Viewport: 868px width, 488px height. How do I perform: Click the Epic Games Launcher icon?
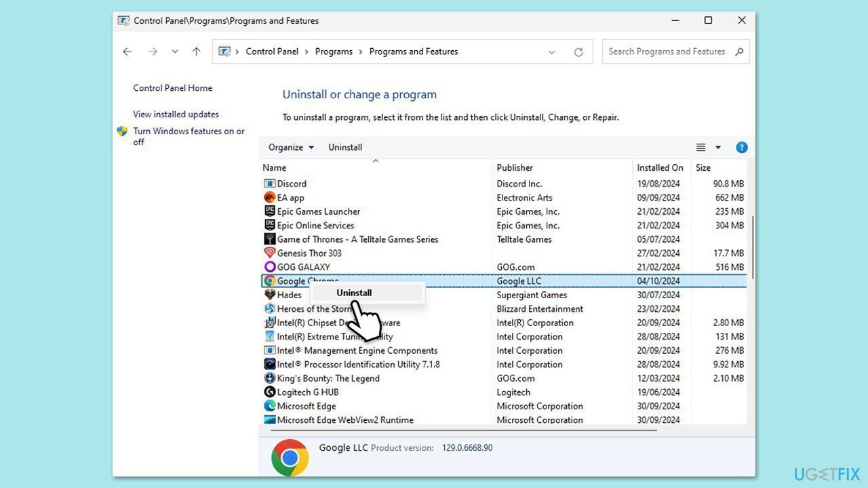coord(269,211)
